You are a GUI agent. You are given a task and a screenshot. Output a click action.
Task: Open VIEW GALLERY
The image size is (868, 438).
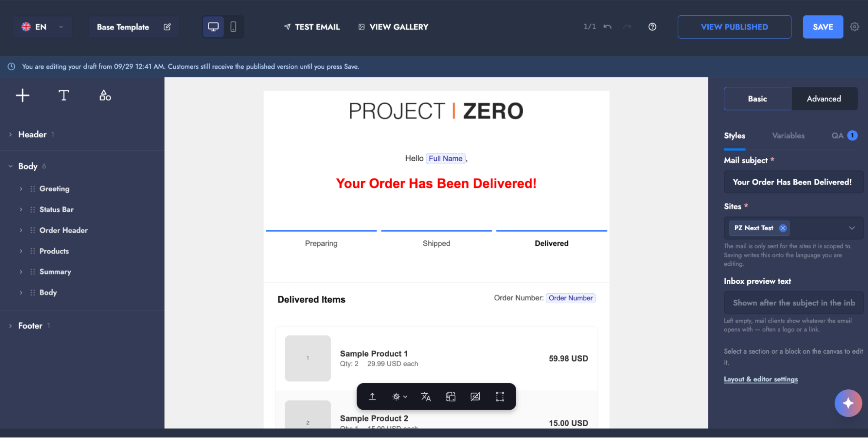(393, 27)
